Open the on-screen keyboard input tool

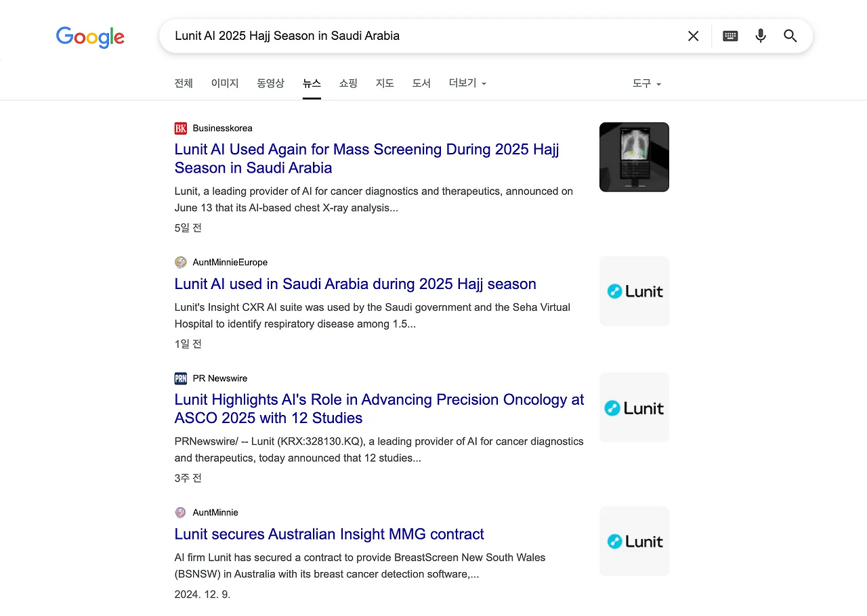click(730, 36)
